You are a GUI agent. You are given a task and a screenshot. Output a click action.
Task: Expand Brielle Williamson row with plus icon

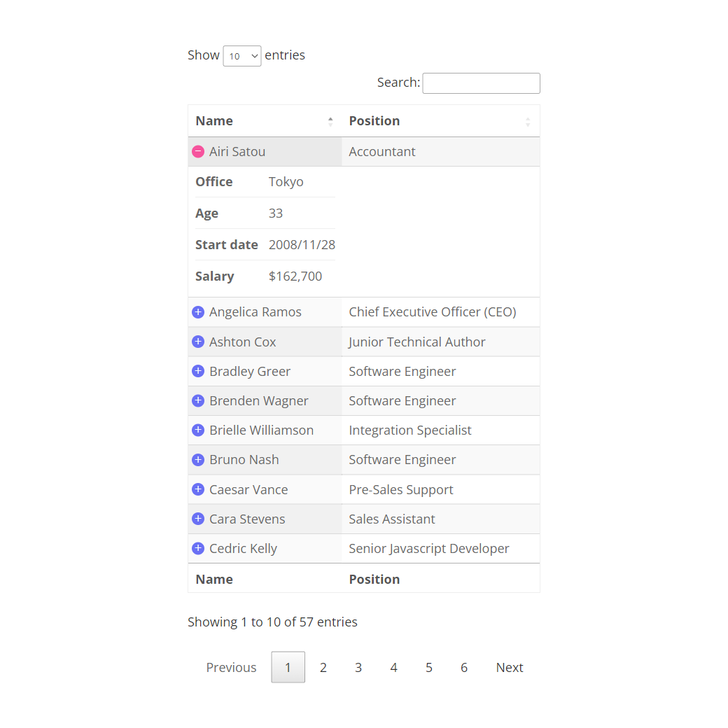pyautogui.click(x=198, y=430)
